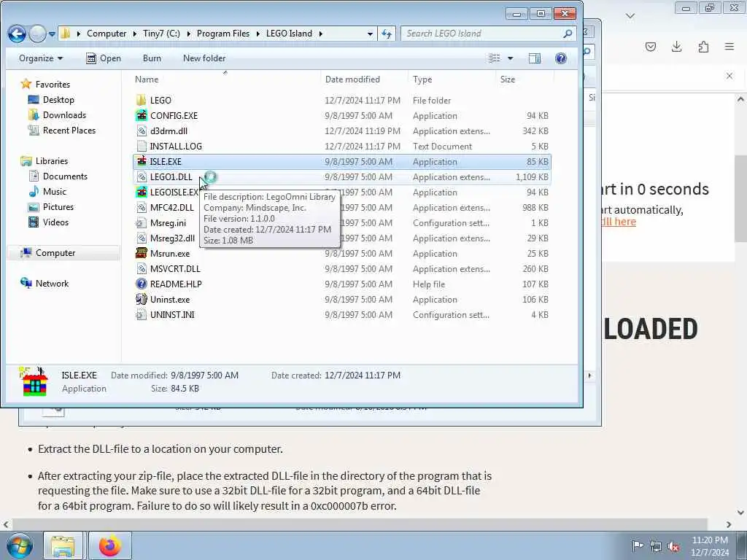
Task: Open the Organize menu
Action: [41, 58]
